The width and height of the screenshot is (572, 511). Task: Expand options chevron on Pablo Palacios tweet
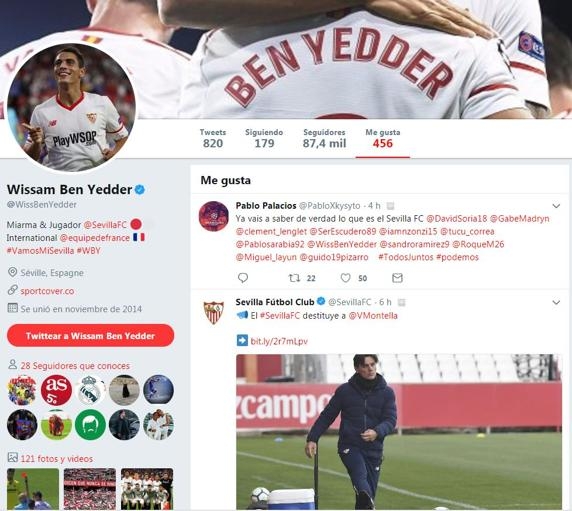coord(556,206)
